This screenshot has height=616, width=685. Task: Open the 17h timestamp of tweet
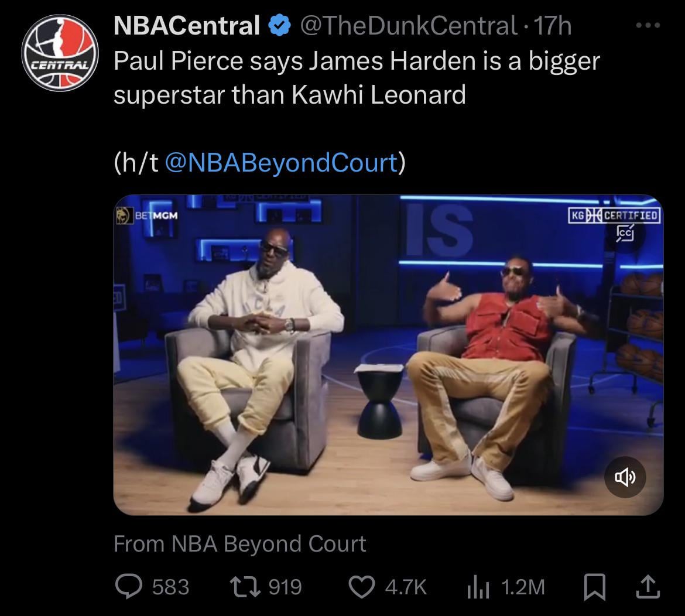[553, 25]
